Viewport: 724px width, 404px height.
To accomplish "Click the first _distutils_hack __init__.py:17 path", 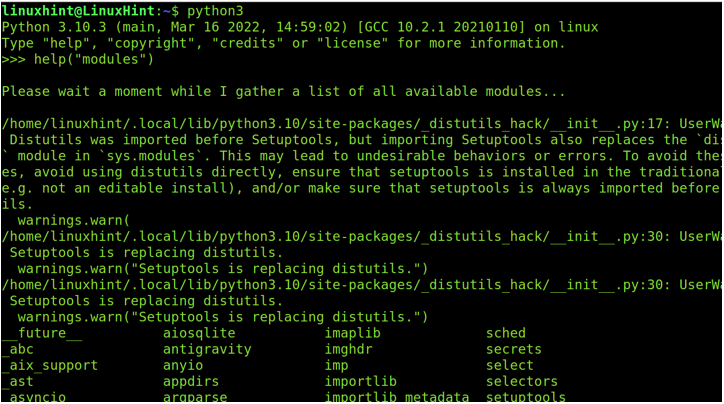I will (x=336, y=124).
